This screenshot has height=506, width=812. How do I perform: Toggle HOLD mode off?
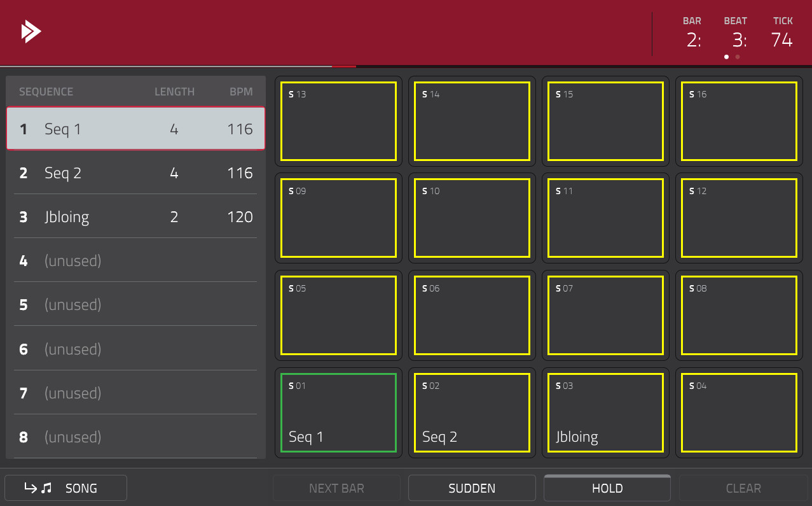point(607,488)
